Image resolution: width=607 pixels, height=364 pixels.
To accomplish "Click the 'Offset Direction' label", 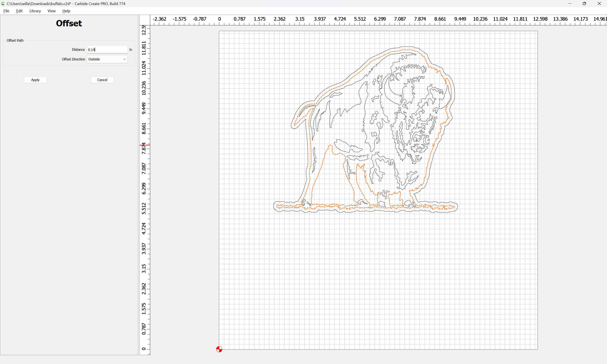I will click(73, 59).
